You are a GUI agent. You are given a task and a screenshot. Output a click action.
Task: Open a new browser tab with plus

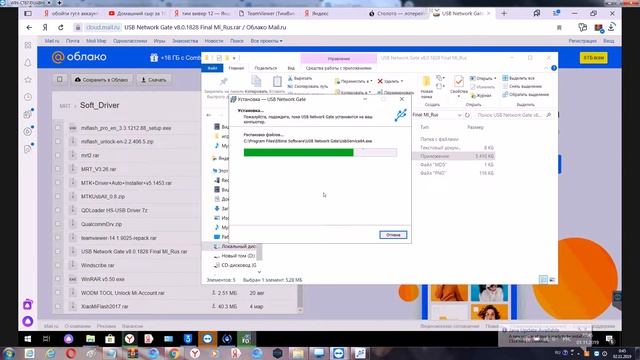[504, 13]
